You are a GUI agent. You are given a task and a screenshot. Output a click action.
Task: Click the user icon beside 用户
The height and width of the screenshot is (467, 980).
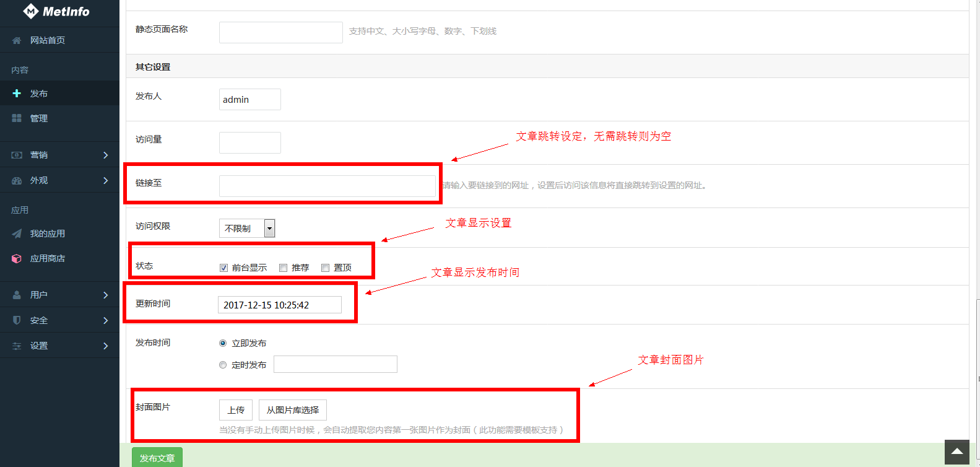click(x=17, y=295)
